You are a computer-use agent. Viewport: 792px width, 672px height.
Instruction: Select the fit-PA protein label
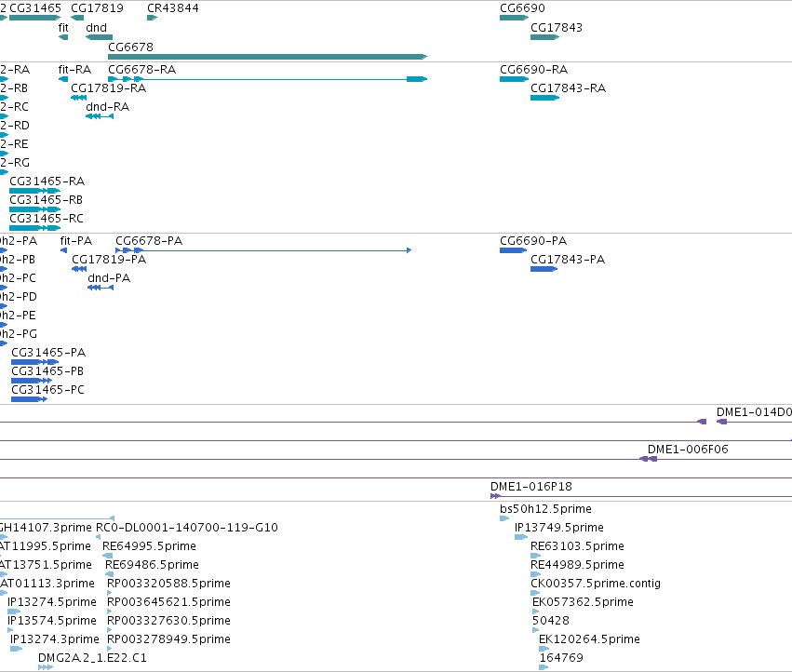click(75, 240)
